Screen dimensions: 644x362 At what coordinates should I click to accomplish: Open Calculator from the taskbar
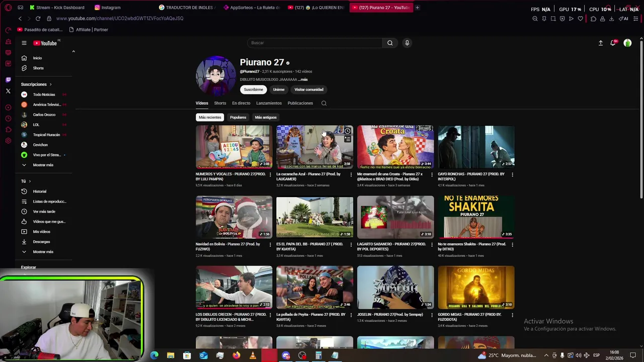(318, 355)
